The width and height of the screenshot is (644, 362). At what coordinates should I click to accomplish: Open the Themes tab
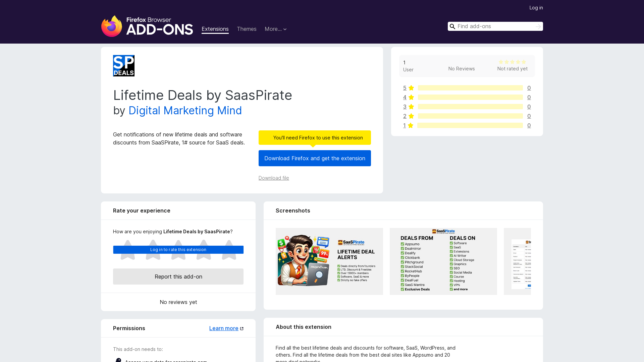coord(247,29)
